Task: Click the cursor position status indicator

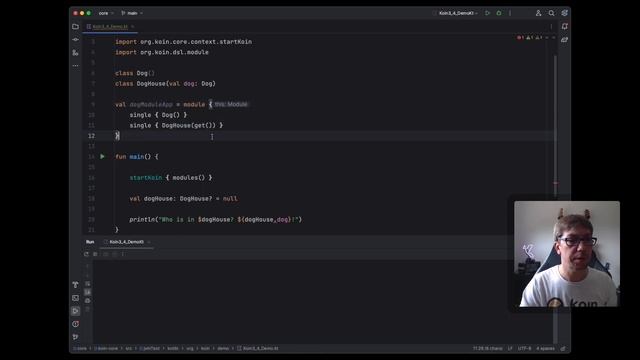Action: (488, 349)
